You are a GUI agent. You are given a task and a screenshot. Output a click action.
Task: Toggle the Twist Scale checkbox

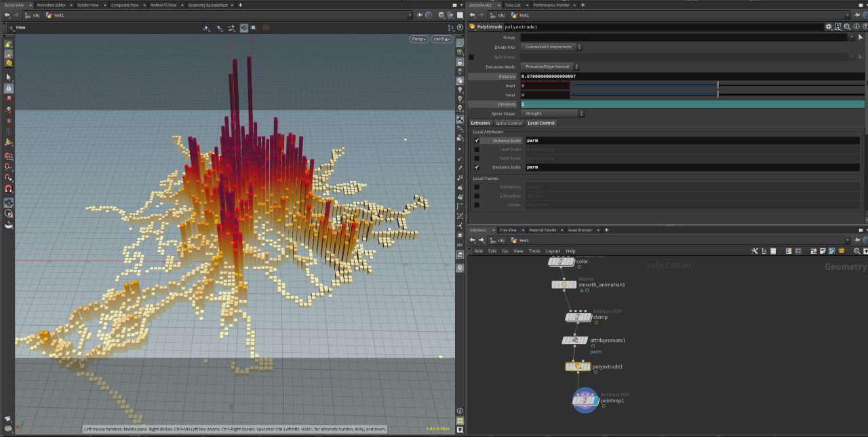tap(477, 158)
